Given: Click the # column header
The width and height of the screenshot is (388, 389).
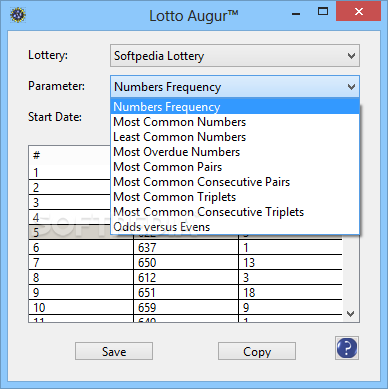Looking at the screenshot, I should pyautogui.click(x=69, y=155).
